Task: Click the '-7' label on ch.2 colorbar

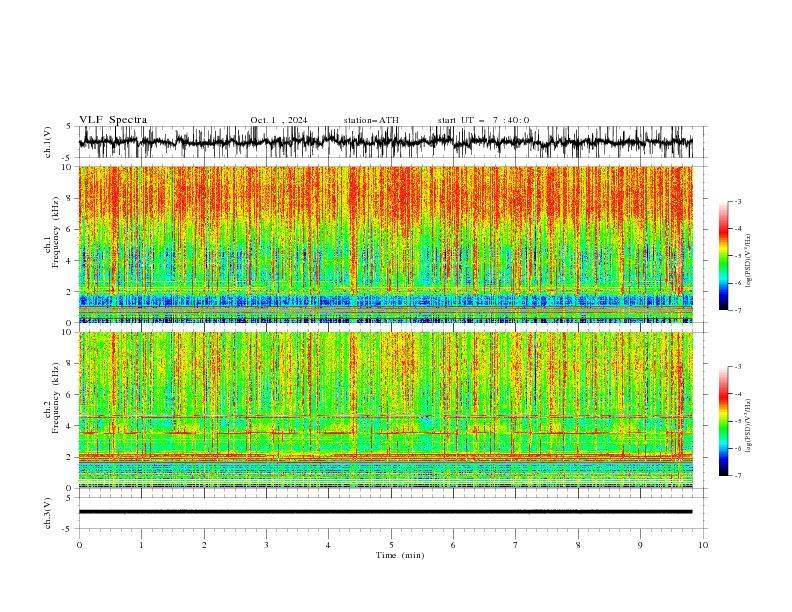Action: pyautogui.click(x=737, y=476)
